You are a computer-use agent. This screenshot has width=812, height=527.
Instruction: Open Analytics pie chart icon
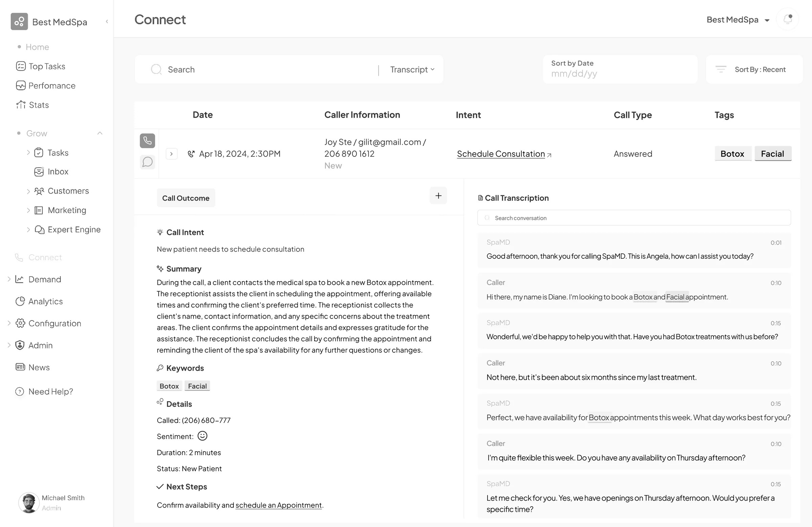20,301
